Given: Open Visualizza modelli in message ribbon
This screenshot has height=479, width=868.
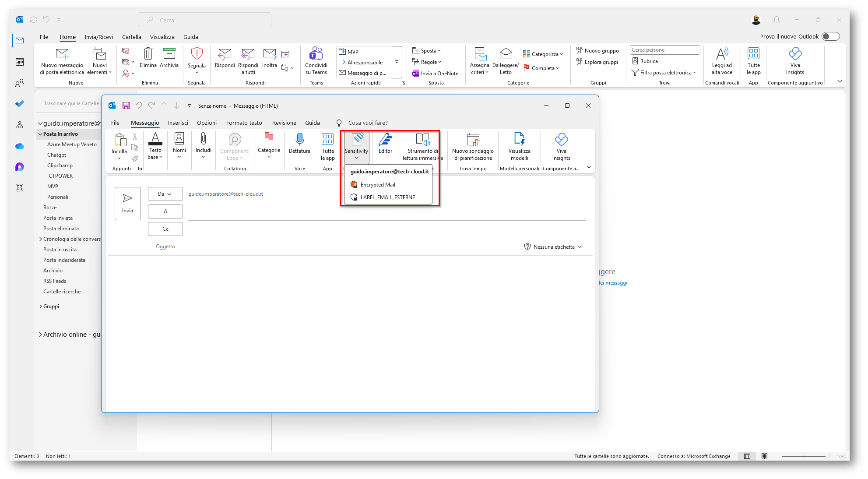Looking at the screenshot, I should click(519, 140).
